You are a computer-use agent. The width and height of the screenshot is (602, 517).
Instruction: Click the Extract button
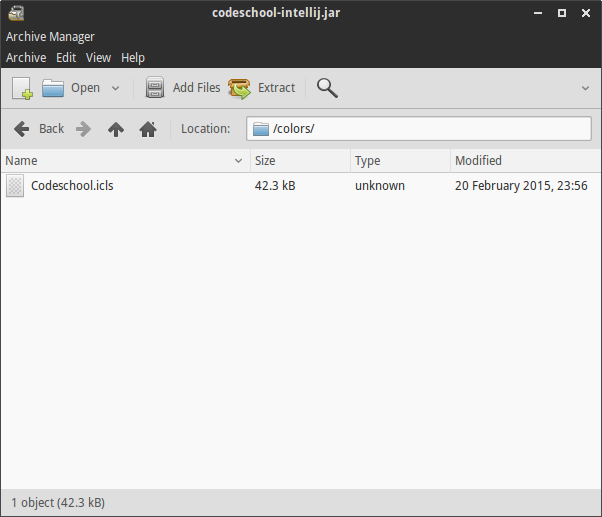pos(262,88)
